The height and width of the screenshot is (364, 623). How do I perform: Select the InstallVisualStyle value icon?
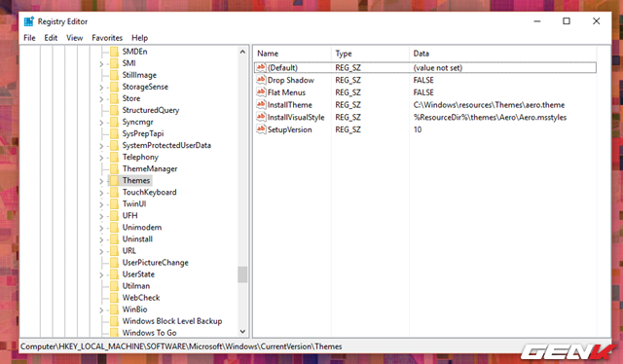pos(261,117)
